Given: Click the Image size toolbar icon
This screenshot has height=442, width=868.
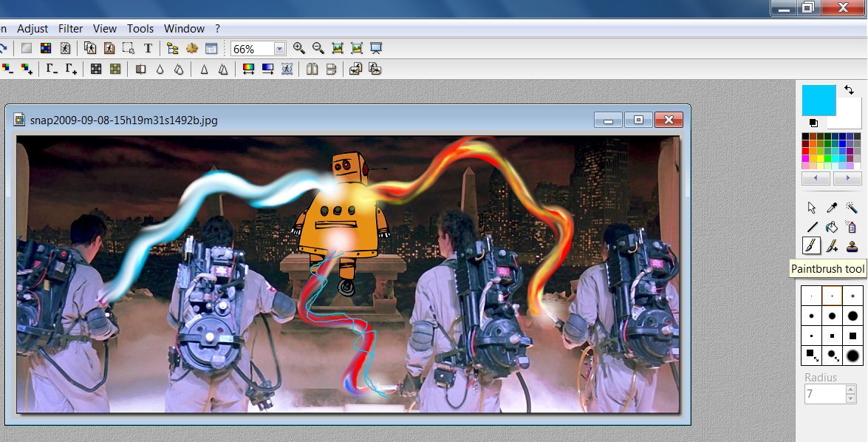Looking at the screenshot, I should tap(89, 48).
